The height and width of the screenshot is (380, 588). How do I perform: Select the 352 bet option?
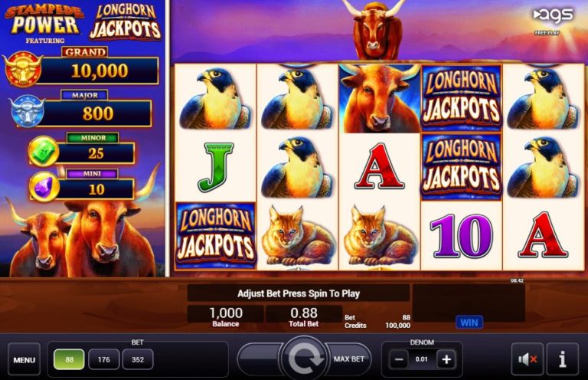point(138,359)
